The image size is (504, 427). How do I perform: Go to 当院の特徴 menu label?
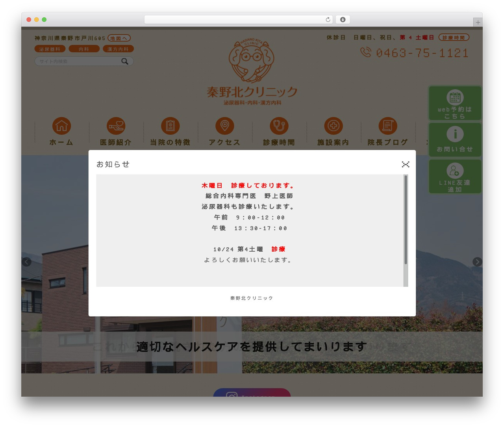pos(170,142)
